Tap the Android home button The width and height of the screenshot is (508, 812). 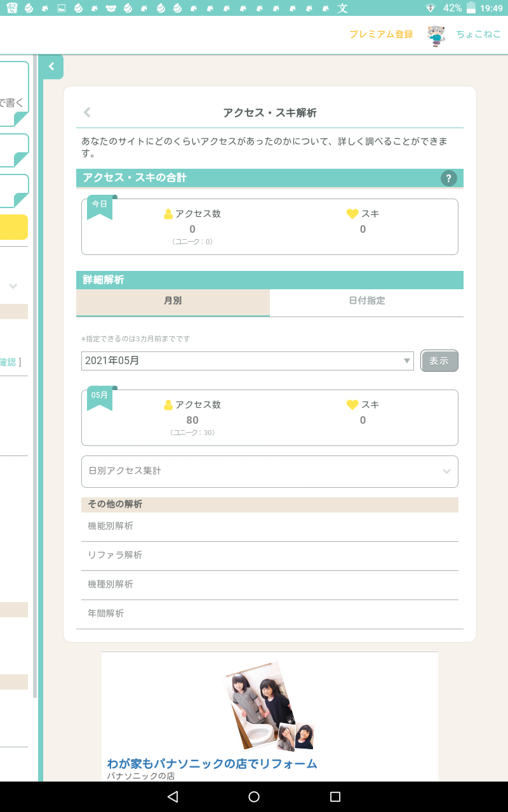(254, 797)
